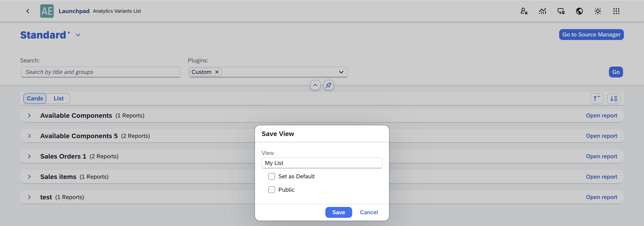Pin the filter bar using pin icon
Screen dimensions: 644x226
pyautogui.click(x=329, y=85)
